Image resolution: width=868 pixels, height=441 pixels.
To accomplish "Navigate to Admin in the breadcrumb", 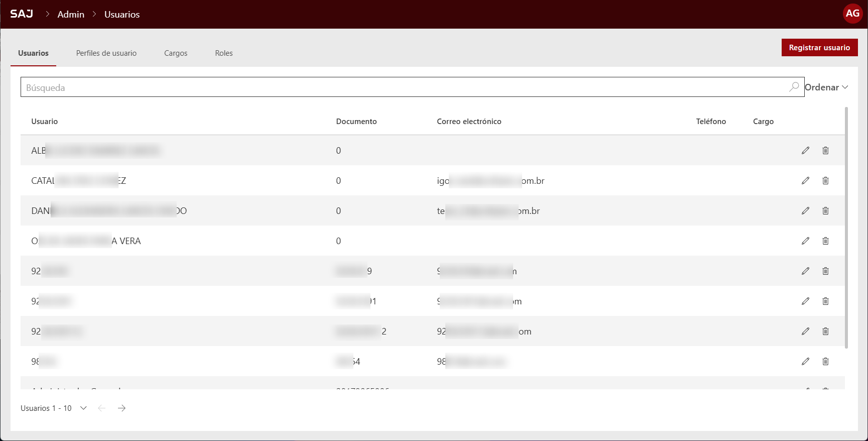I will [71, 14].
